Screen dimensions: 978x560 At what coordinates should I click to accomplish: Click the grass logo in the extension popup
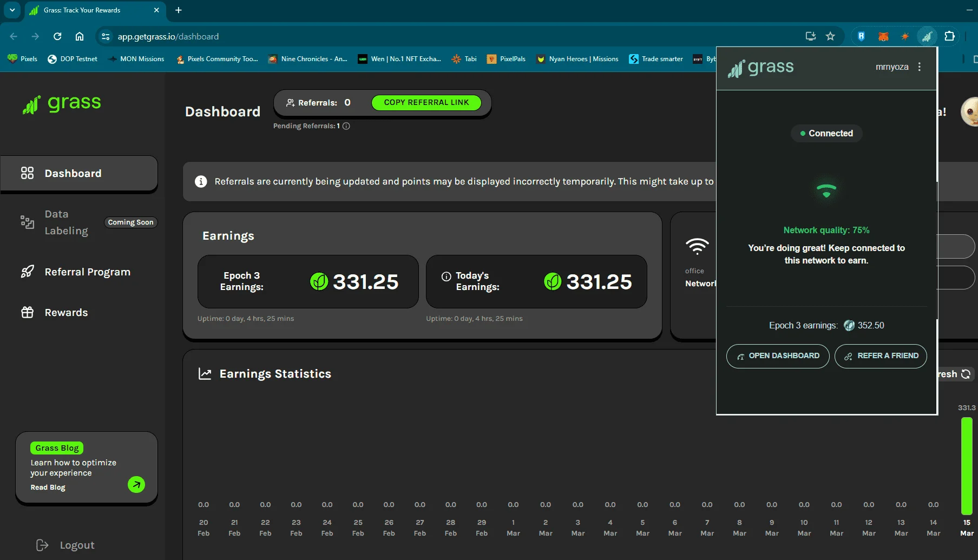[760, 68]
